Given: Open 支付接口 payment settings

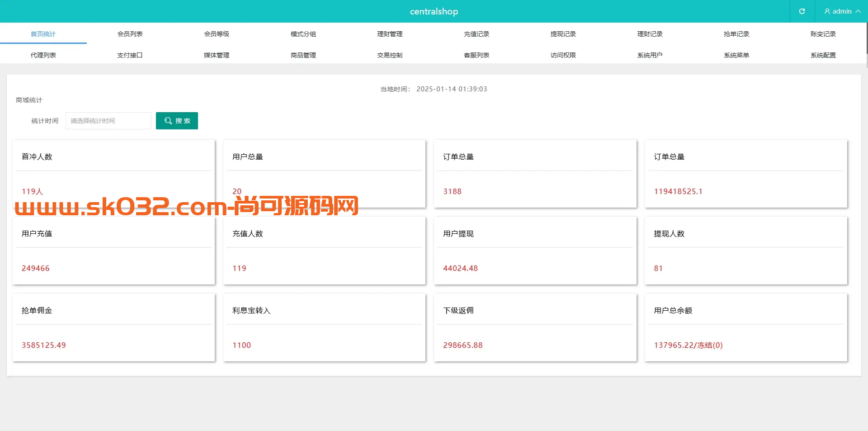Looking at the screenshot, I should tap(130, 55).
